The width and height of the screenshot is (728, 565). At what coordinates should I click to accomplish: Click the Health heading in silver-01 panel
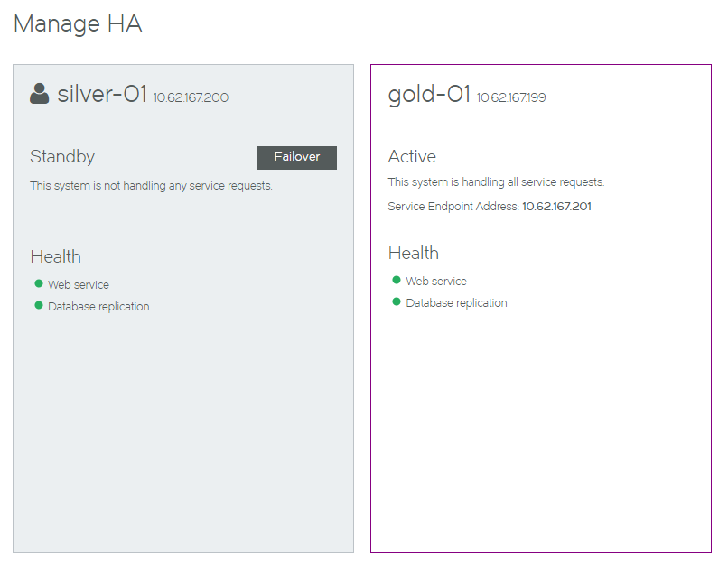pos(56,257)
